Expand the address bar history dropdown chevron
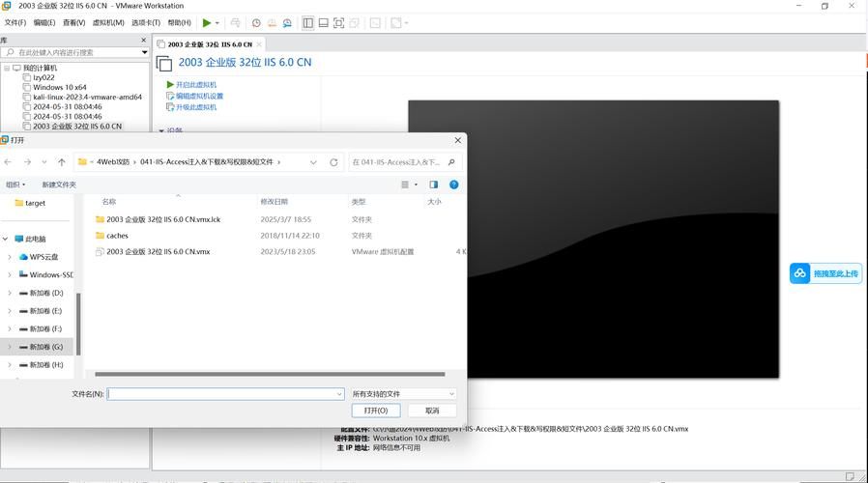The image size is (868, 483). point(313,162)
